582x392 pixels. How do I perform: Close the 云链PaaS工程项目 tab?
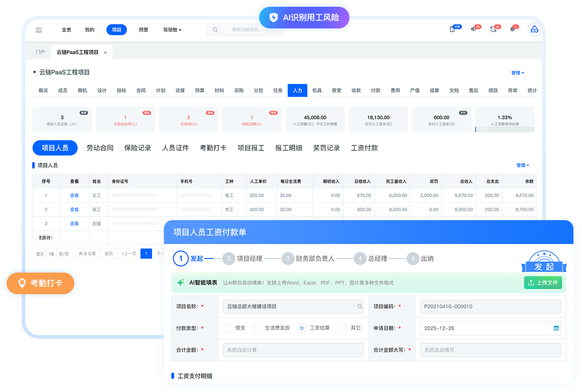(105, 53)
